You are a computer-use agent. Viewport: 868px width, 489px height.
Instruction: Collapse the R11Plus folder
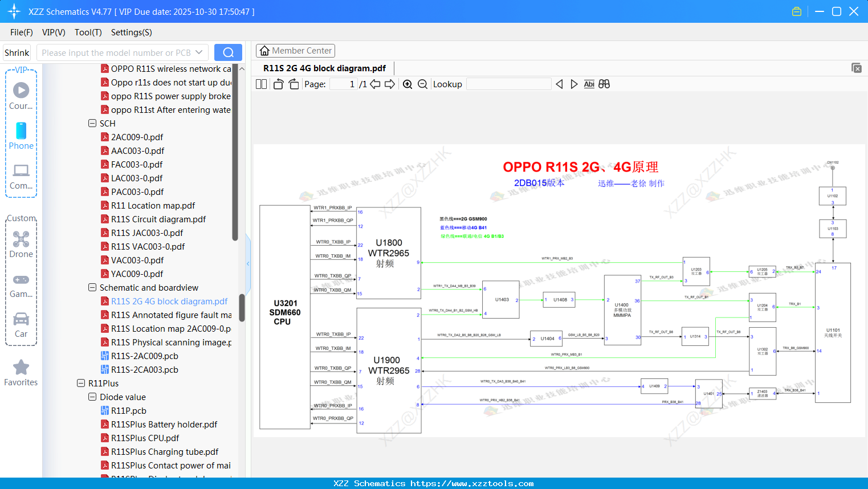click(81, 383)
